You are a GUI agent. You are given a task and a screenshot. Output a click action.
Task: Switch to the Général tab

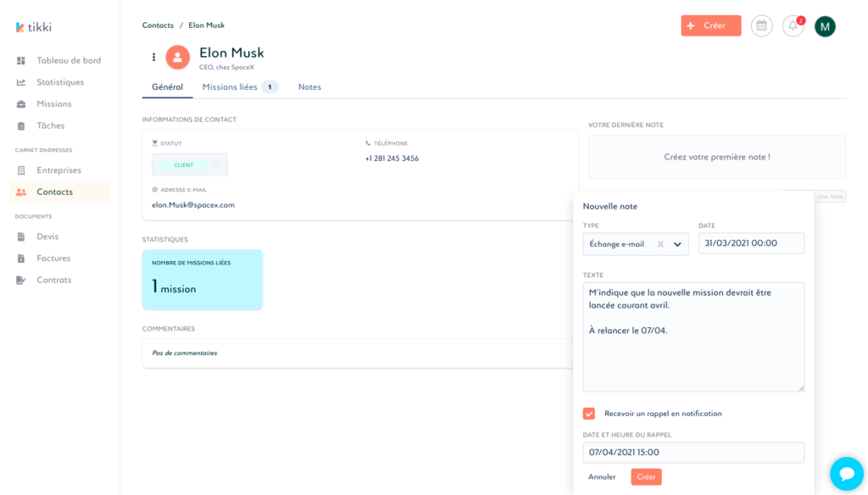[x=167, y=87]
